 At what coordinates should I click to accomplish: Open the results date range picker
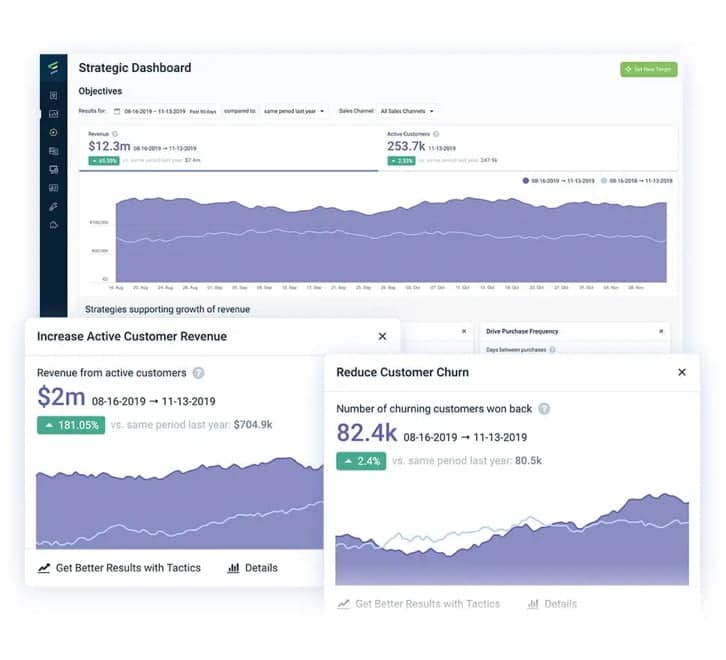point(162,111)
